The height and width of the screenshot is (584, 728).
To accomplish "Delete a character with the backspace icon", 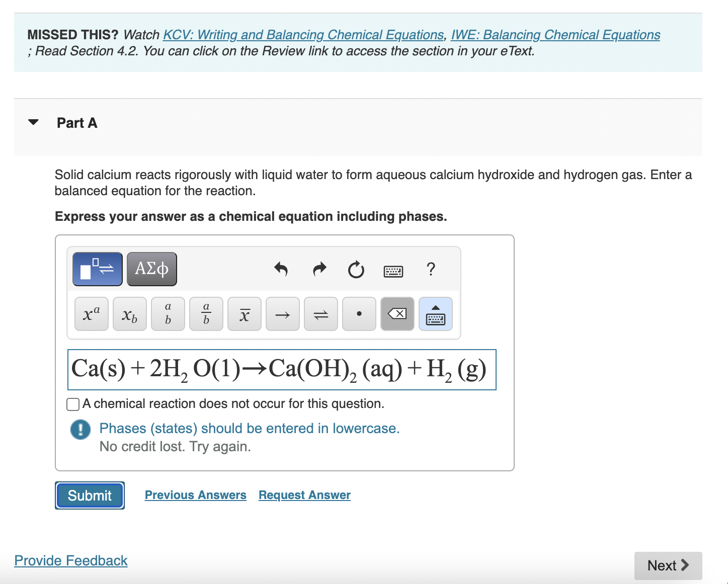I will [x=397, y=314].
